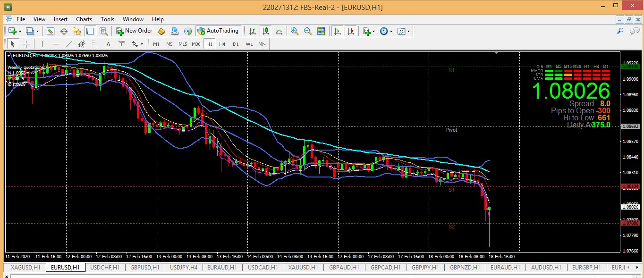Switch to the GBPUSD,H1 chart tab
The width and height of the screenshot is (644, 278).
pos(145,268)
